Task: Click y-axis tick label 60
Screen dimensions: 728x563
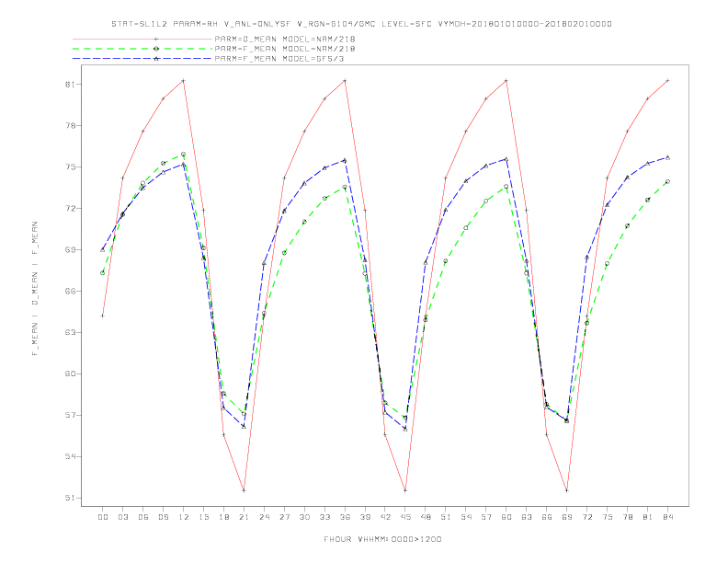Action: [71, 373]
